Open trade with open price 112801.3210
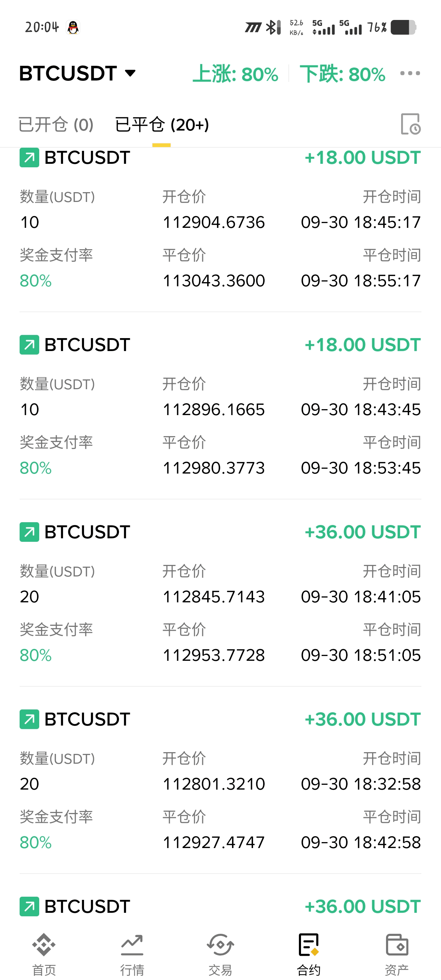Viewport: 441px width, 980px height. 213,784
